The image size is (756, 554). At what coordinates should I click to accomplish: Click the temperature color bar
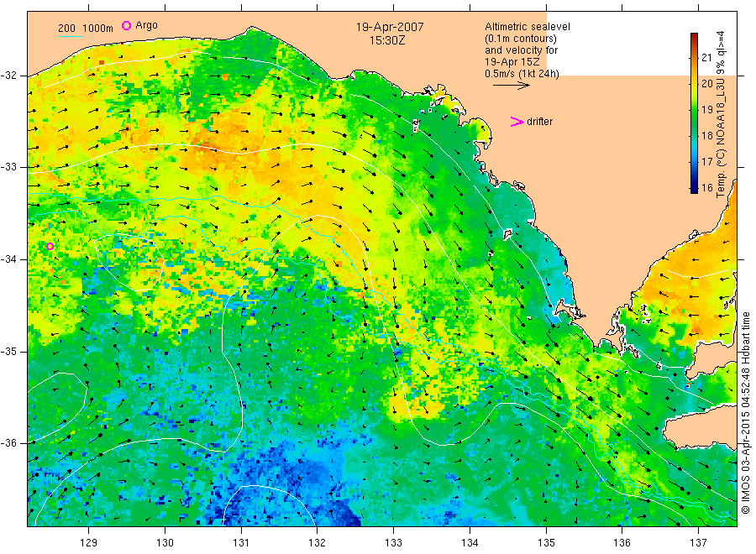694,113
